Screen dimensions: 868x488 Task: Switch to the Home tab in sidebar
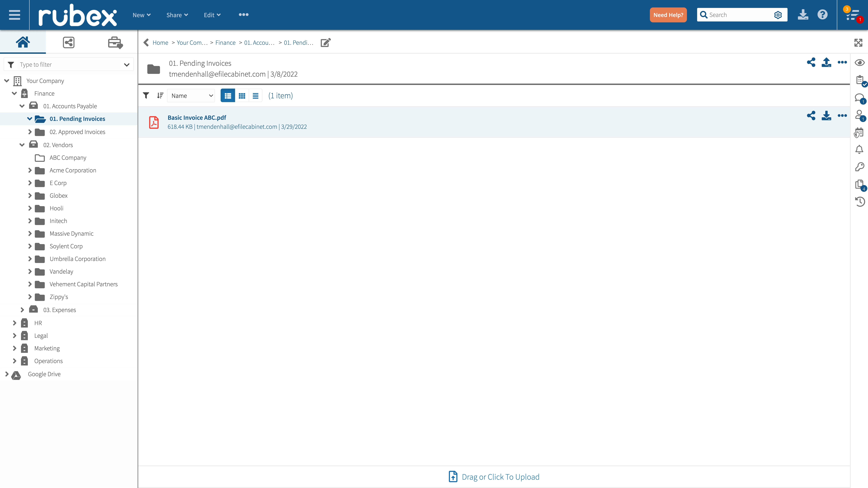click(23, 42)
